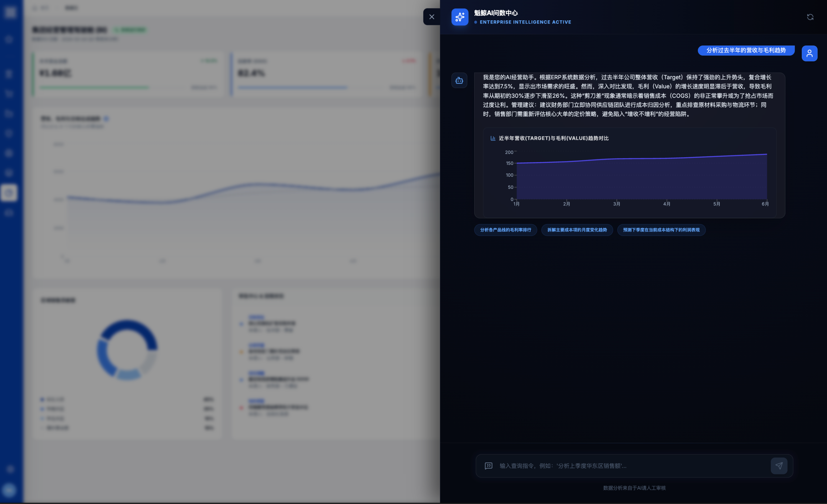Close the AI assistant panel
This screenshot has height=504, width=827.
432,17
